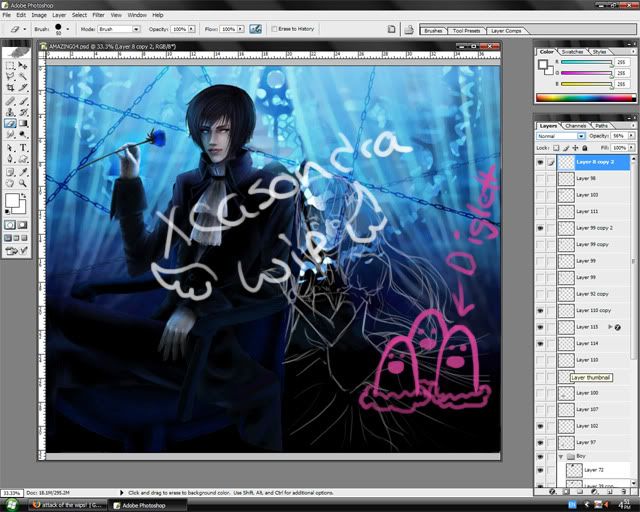Swap foreground and background colors icon
Screen dimensions: 640x512
click(24, 196)
